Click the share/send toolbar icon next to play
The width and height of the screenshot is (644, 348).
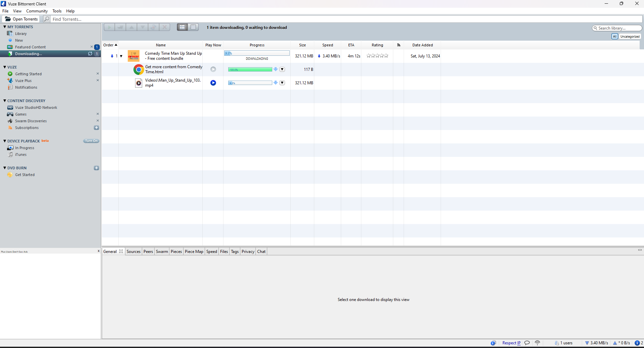120,27
